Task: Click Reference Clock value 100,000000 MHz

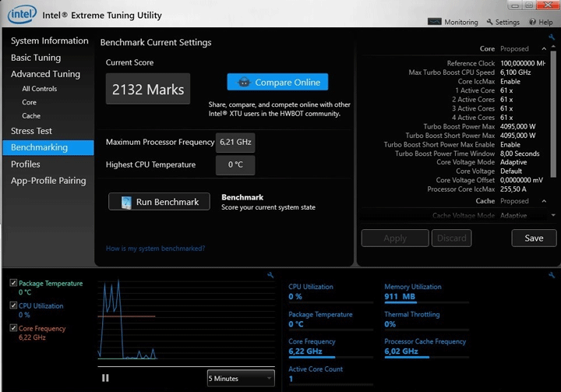Action: pyautogui.click(x=522, y=63)
